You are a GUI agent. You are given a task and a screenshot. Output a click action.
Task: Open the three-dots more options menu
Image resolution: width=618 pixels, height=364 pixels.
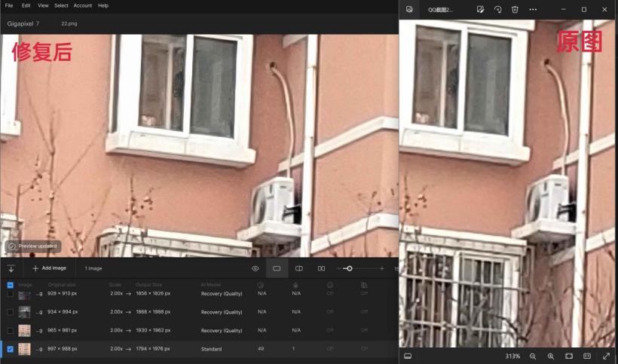pyautogui.click(x=533, y=10)
